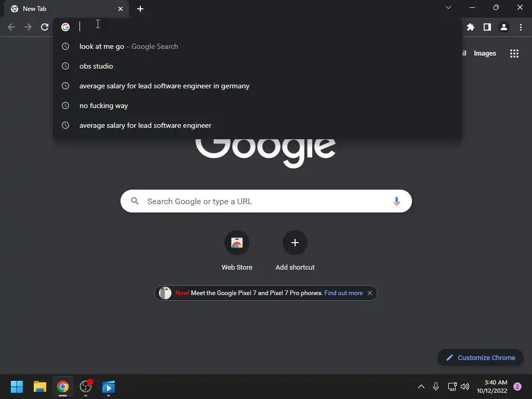This screenshot has width=532, height=399.
Task: Toggle the side panel icon
Action: tap(487, 27)
